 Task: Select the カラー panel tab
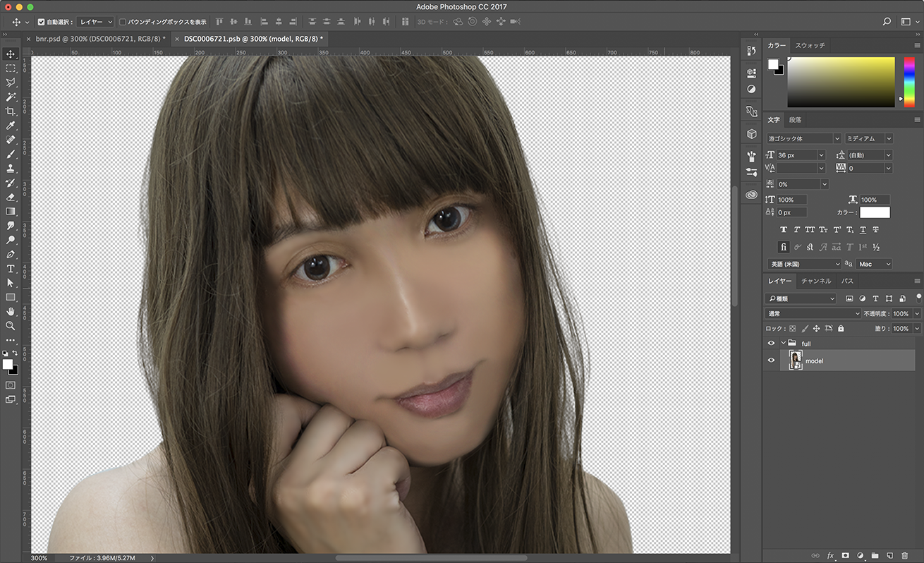click(x=777, y=45)
